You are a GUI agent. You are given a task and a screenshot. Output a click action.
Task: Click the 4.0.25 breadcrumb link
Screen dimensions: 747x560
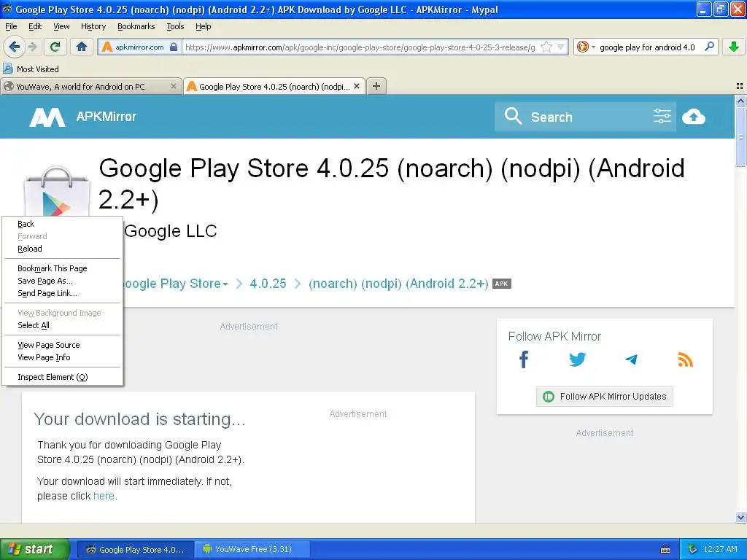(x=268, y=284)
